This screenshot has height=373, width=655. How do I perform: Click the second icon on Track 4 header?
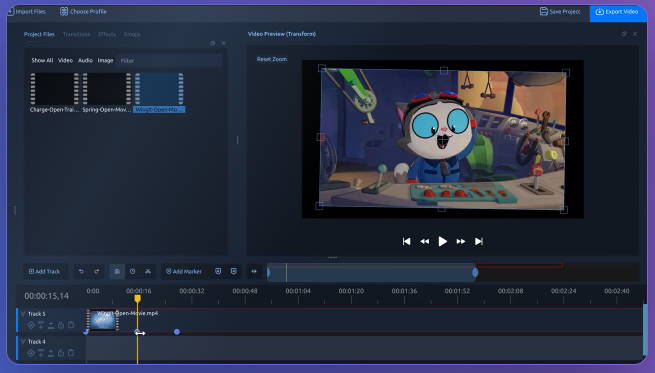tap(41, 353)
